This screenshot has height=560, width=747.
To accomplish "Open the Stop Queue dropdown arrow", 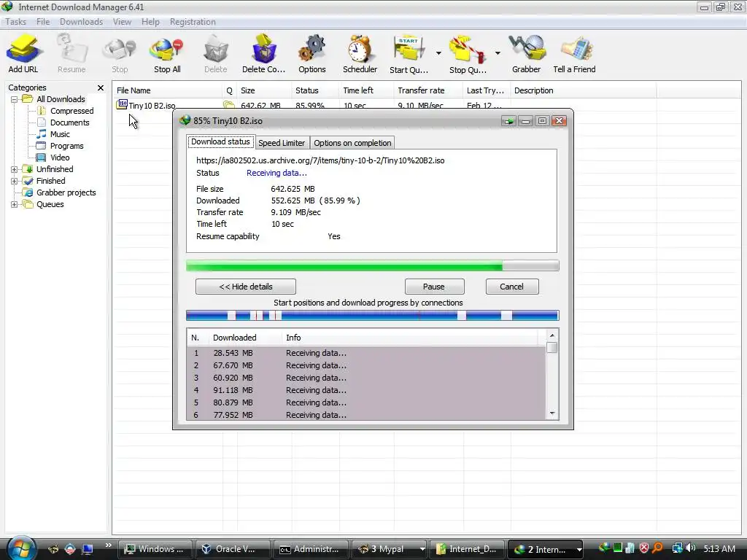I will [x=498, y=52].
